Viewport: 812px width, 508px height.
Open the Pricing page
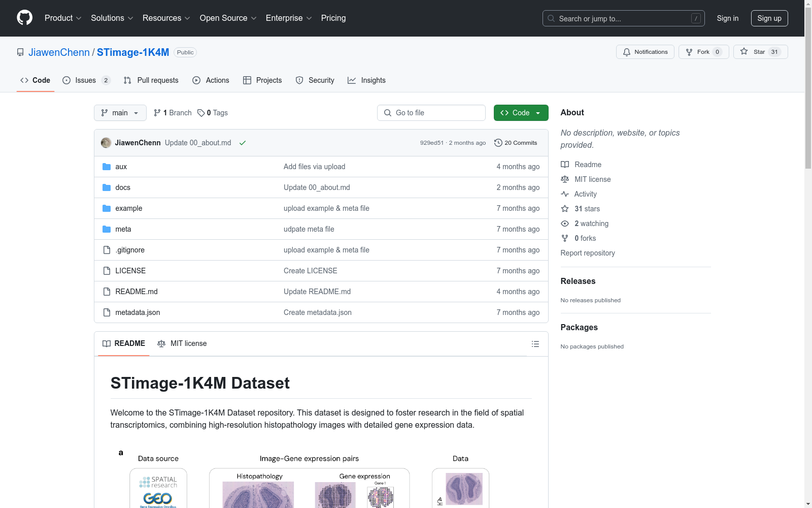point(333,18)
